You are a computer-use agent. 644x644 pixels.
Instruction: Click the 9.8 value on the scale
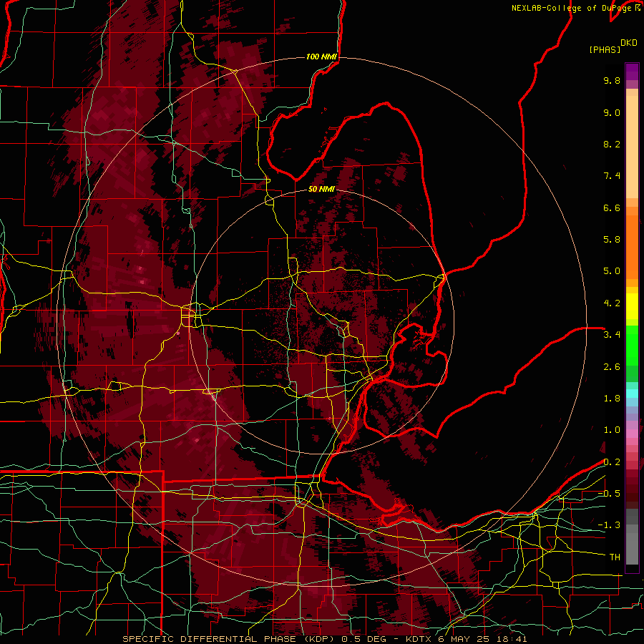coord(612,80)
